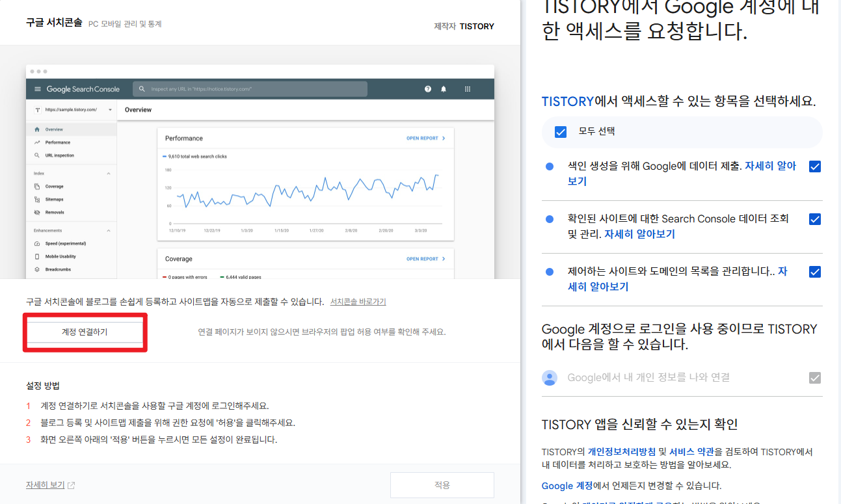Toggle the 모두 선택 checkbox

point(561,132)
